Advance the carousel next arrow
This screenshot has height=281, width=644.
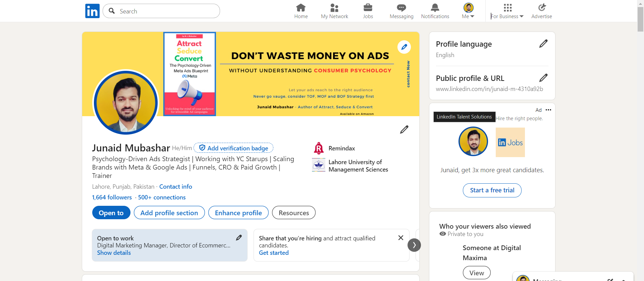coord(414,245)
